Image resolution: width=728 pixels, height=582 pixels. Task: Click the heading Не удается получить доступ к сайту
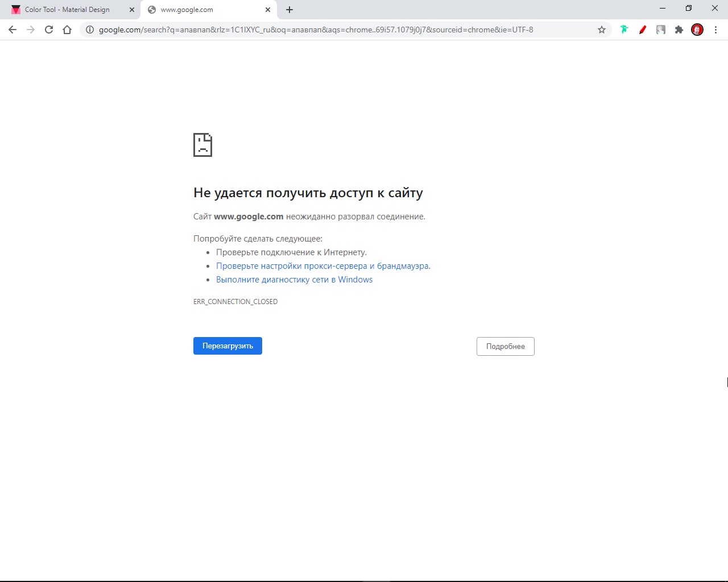coord(308,193)
